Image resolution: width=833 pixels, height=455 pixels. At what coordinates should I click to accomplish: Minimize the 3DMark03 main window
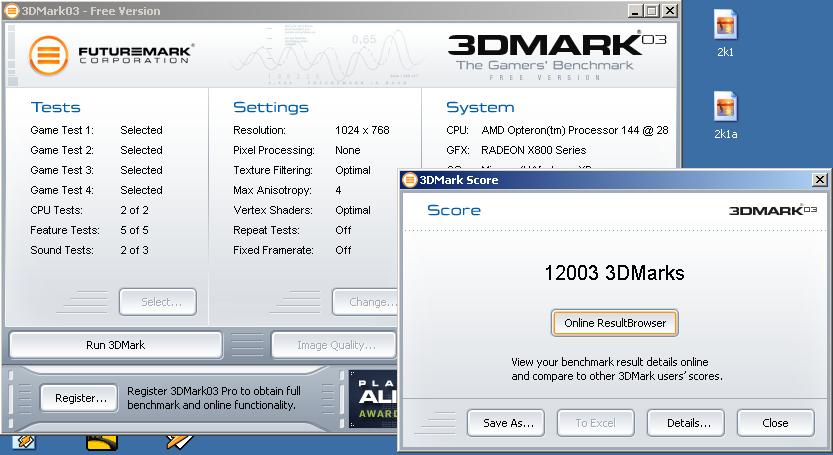pos(635,11)
